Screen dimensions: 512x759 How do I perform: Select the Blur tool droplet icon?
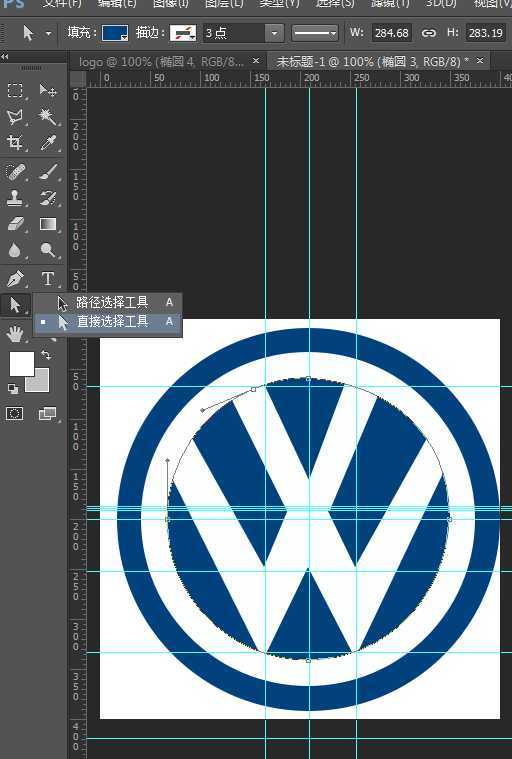[15, 250]
